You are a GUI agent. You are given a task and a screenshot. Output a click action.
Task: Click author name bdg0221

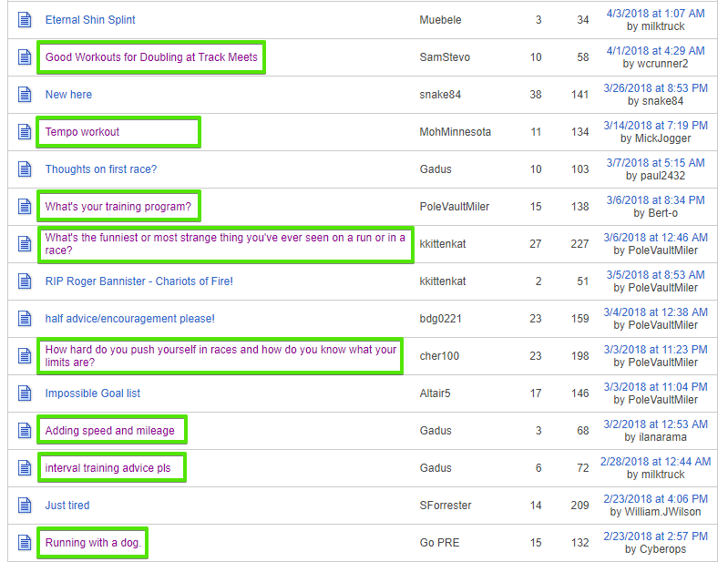click(441, 319)
